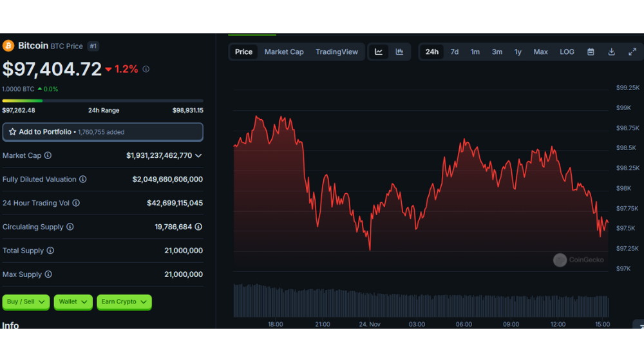
Task: Toggle the LOG scale option
Action: [567, 52]
